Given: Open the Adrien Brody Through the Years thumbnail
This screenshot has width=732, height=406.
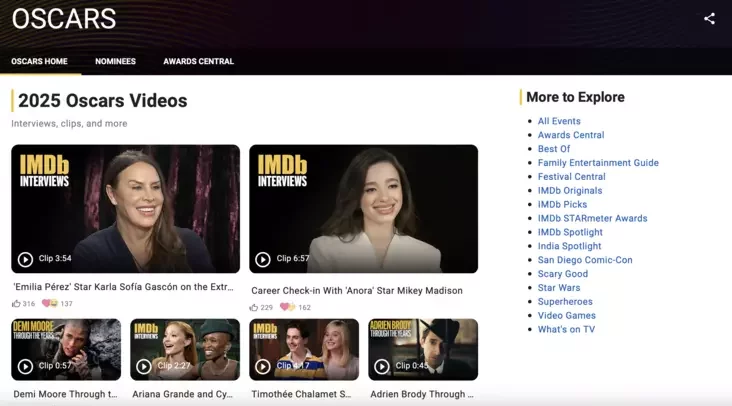Looking at the screenshot, I should pyautogui.click(x=422, y=349).
